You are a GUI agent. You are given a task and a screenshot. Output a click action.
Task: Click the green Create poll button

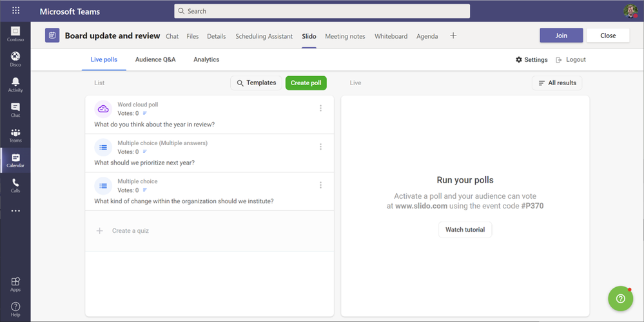tap(306, 83)
